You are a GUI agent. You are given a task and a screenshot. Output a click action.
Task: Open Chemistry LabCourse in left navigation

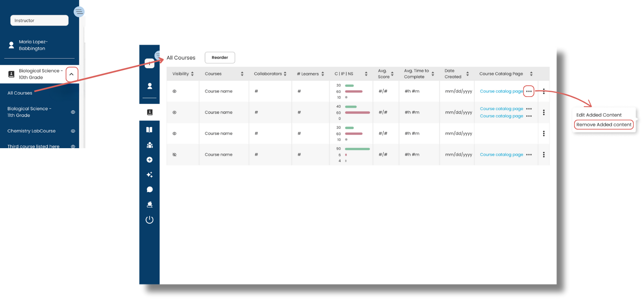click(31, 131)
